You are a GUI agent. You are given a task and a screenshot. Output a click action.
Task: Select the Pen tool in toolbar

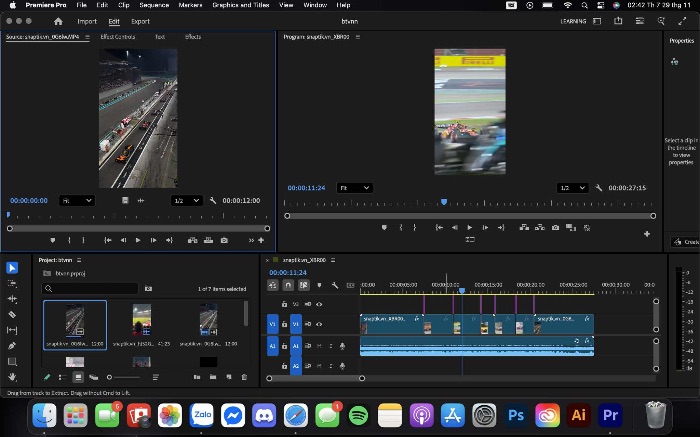12,346
